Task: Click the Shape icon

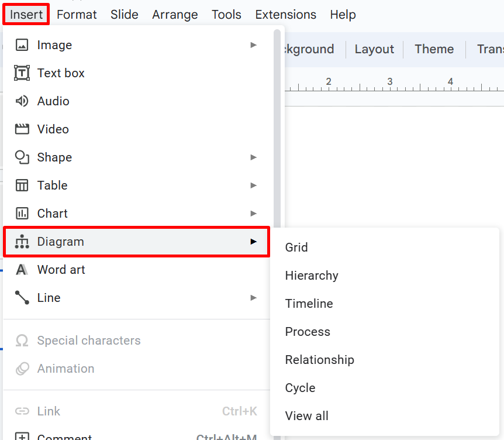Action: pos(22,157)
